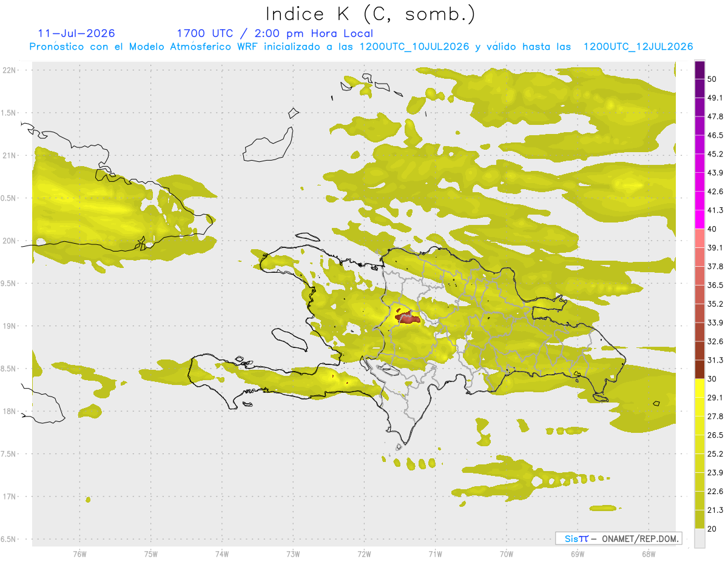Viewport: 728px width, 562px height.
Task: Click the dark red K-index hotspot over central Hispaniola
Action: pos(408,317)
